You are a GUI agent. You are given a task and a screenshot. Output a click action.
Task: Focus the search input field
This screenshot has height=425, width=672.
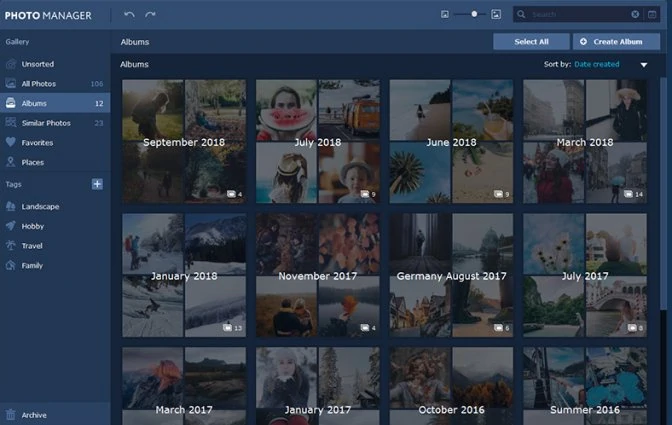(x=579, y=15)
